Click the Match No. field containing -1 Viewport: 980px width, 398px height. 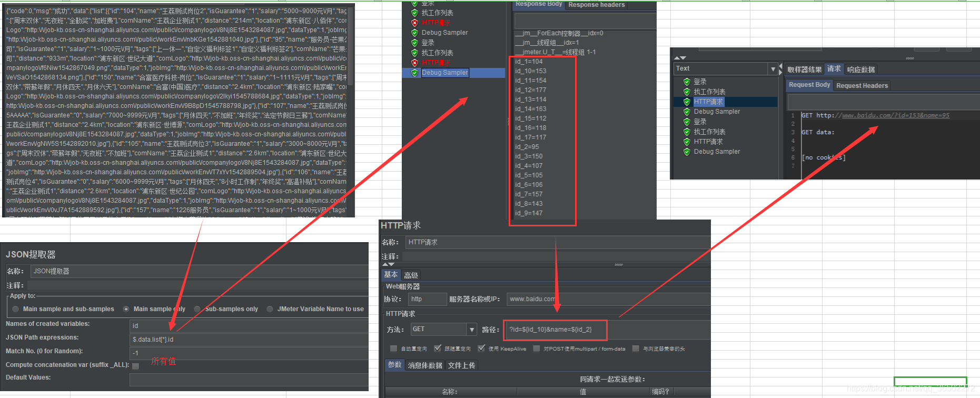(249, 353)
